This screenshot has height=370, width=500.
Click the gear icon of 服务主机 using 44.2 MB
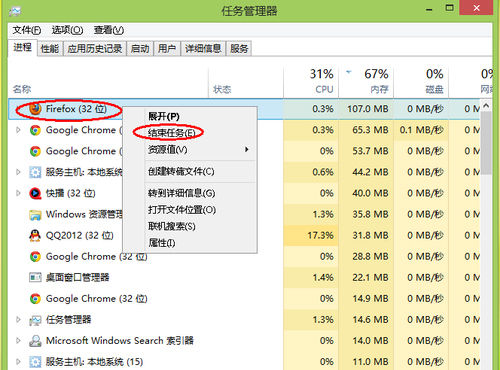point(35,172)
